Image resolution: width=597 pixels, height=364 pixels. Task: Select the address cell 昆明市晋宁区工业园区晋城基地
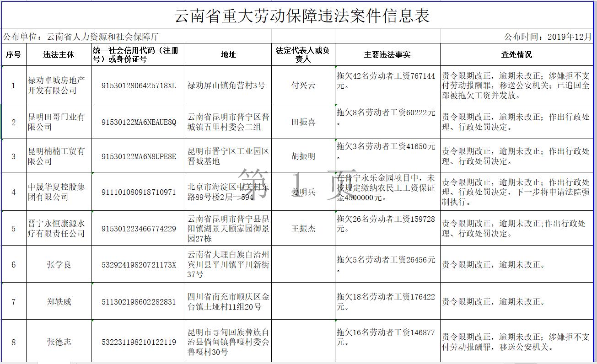click(228, 156)
